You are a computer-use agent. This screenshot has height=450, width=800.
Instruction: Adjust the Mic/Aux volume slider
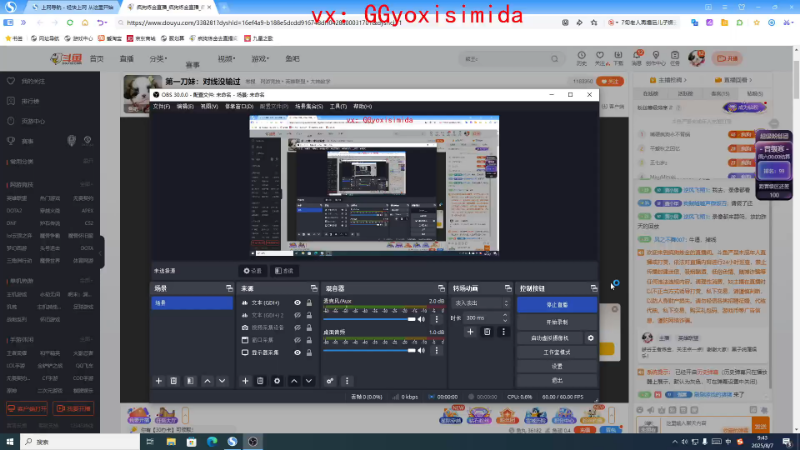point(369,319)
